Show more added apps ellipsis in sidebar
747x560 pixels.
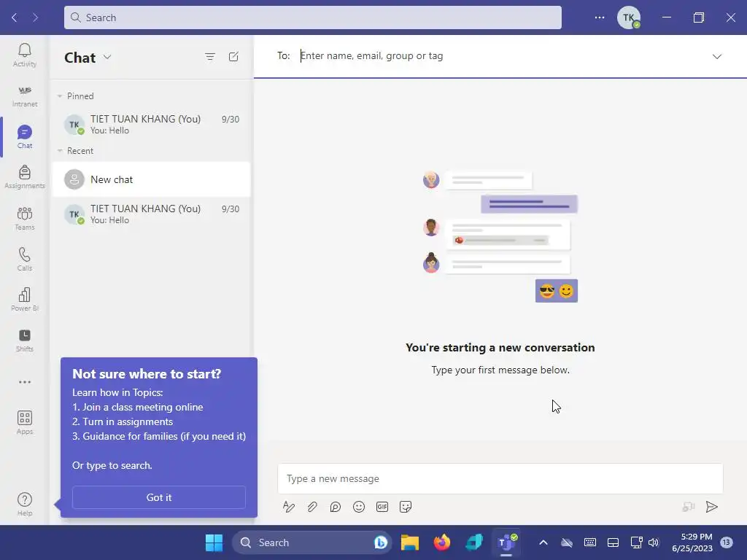coord(24,382)
